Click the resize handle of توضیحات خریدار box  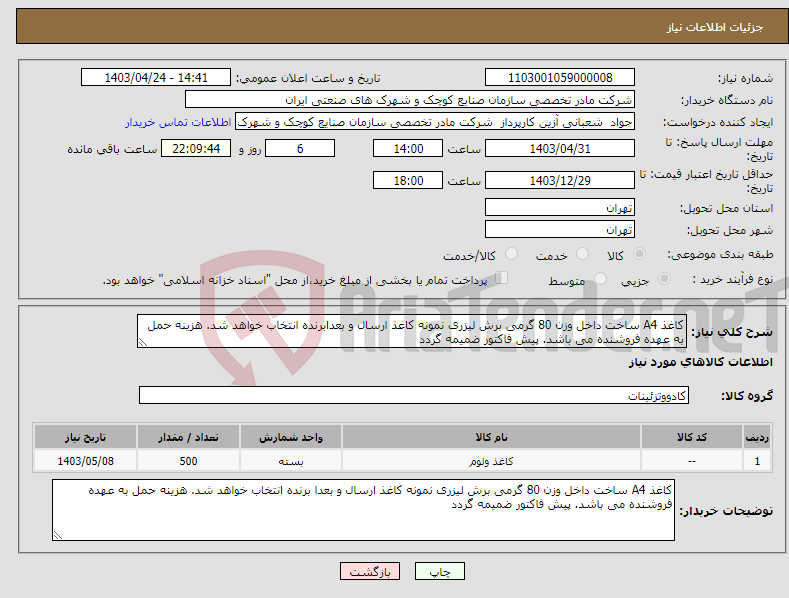(x=58, y=535)
